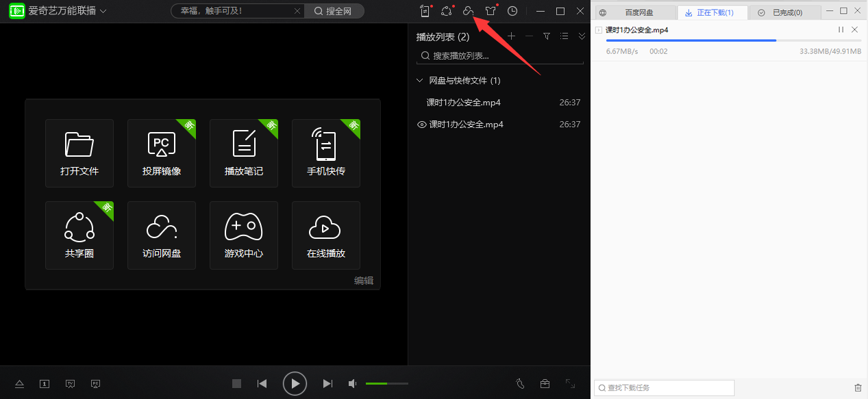Click the 投屏镜像 screen mirroring tile
Screen dimensions: 868x399
click(x=162, y=153)
